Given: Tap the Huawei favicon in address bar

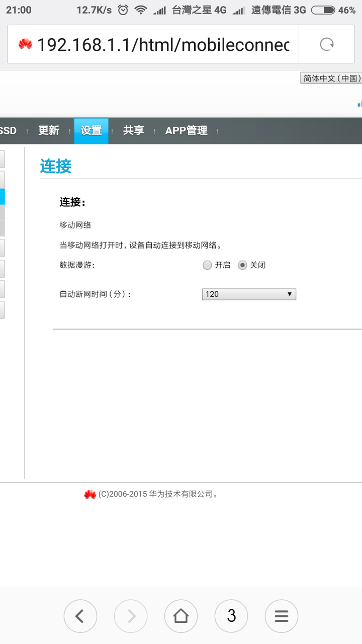Looking at the screenshot, I should tap(25, 45).
